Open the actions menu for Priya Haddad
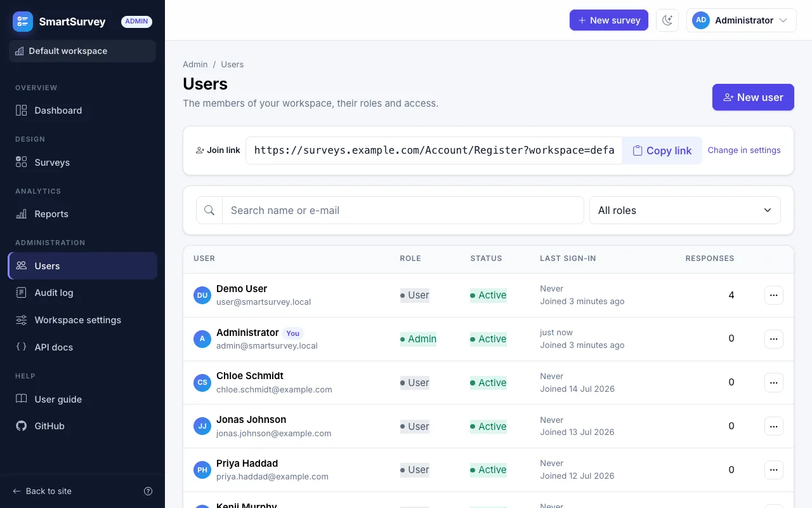 [773, 470]
